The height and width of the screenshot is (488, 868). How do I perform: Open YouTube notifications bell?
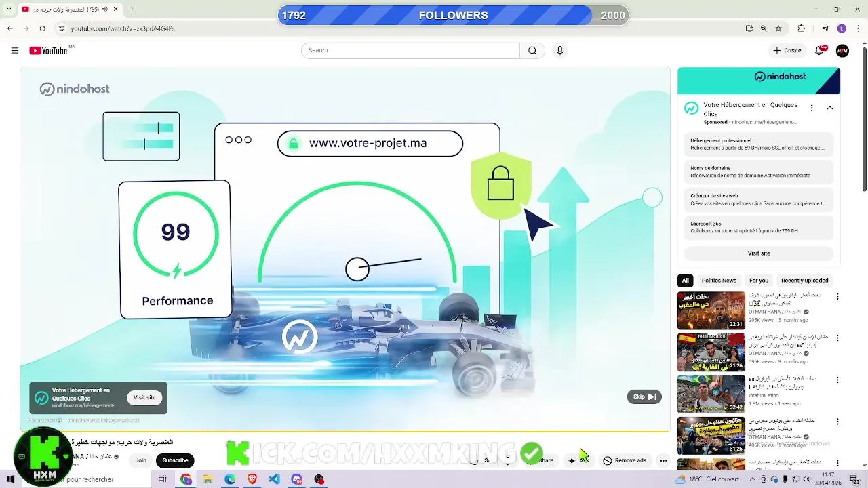pyautogui.click(x=819, y=50)
